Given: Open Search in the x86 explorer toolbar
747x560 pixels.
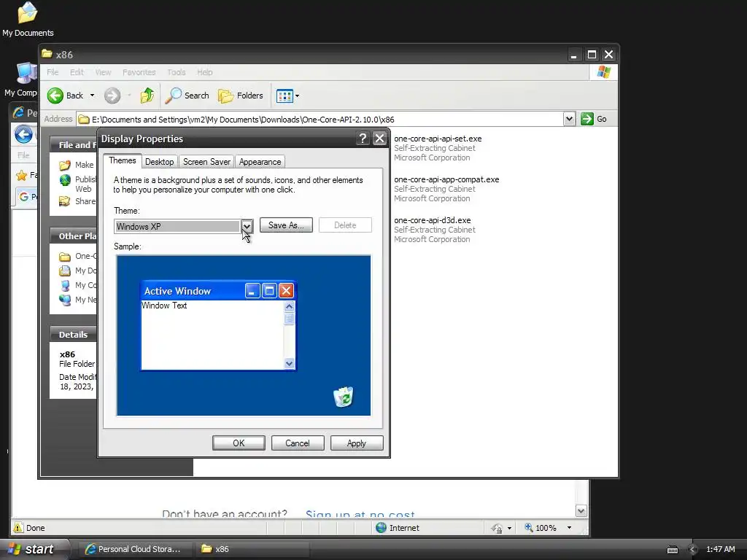Looking at the screenshot, I should (x=187, y=96).
